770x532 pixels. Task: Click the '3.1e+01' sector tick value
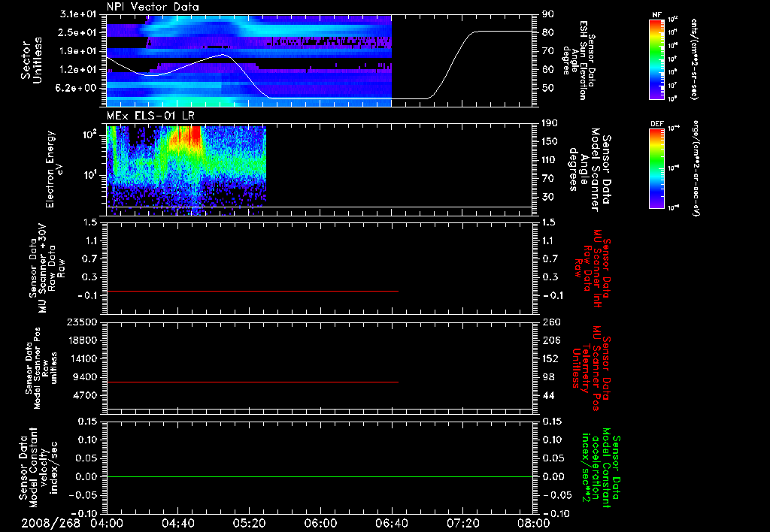[78, 14]
